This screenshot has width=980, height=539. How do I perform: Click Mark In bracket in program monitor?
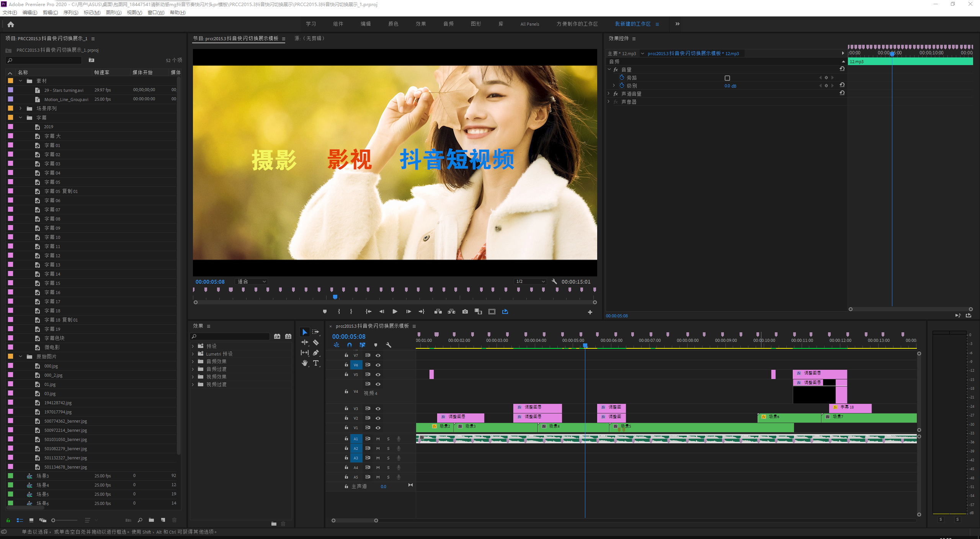pyautogui.click(x=339, y=312)
